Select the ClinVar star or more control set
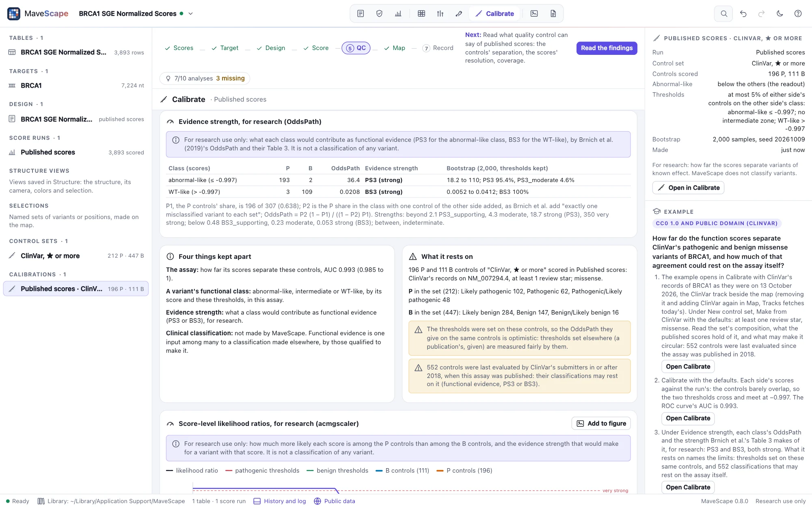The height and width of the screenshot is (508, 812). (x=76, y=256)
